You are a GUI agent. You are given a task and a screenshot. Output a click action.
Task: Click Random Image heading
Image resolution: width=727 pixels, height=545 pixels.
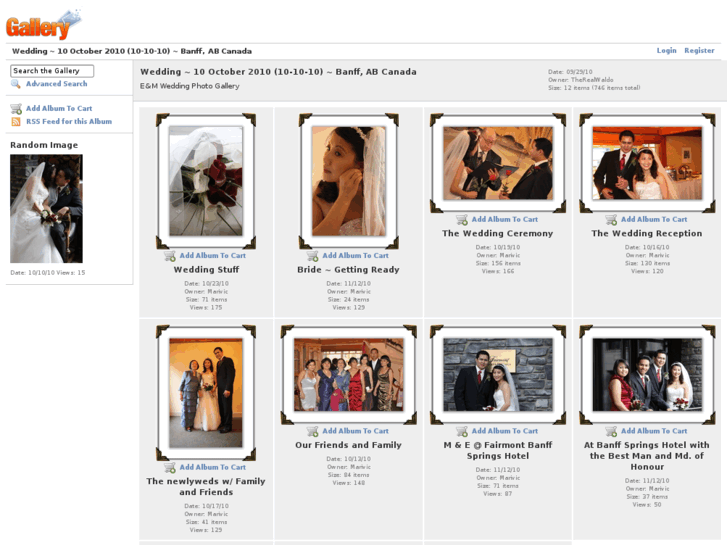[44, 145]
